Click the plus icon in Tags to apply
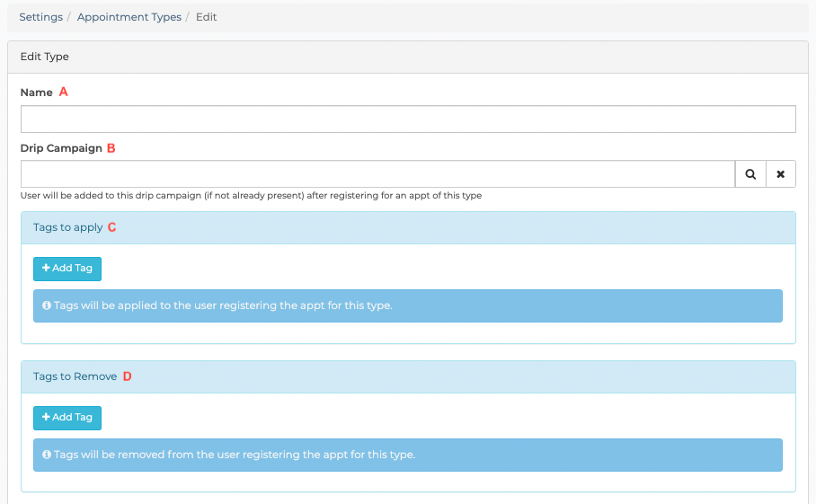816x504 pixels. 46,268
